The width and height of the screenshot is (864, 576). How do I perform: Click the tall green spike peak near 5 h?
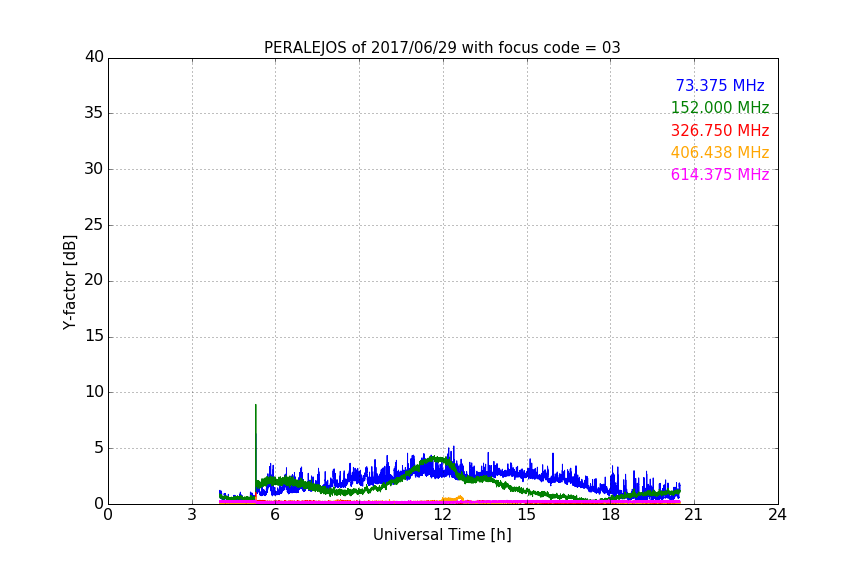(x=256, y=406)
